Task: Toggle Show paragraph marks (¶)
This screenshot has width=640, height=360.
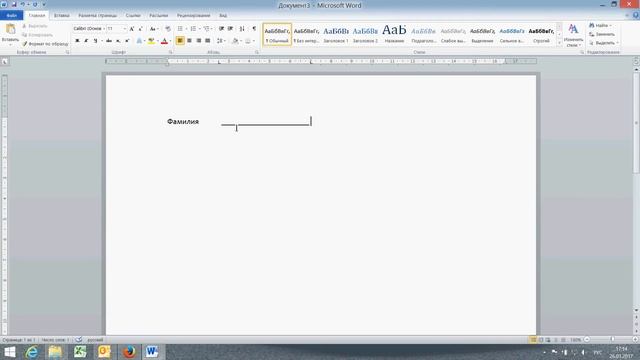Action: pyautogui.click(x=254, y=29)
